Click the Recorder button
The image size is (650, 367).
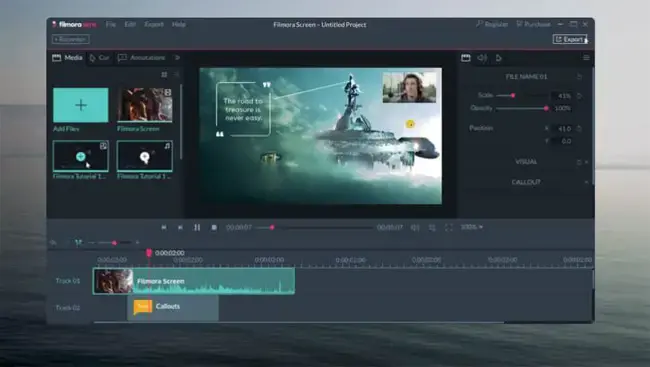71,39
